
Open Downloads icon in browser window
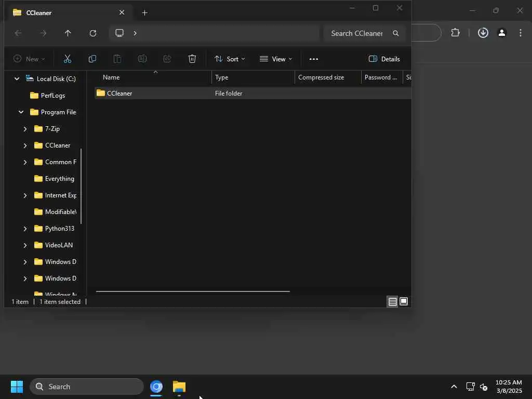483,33
